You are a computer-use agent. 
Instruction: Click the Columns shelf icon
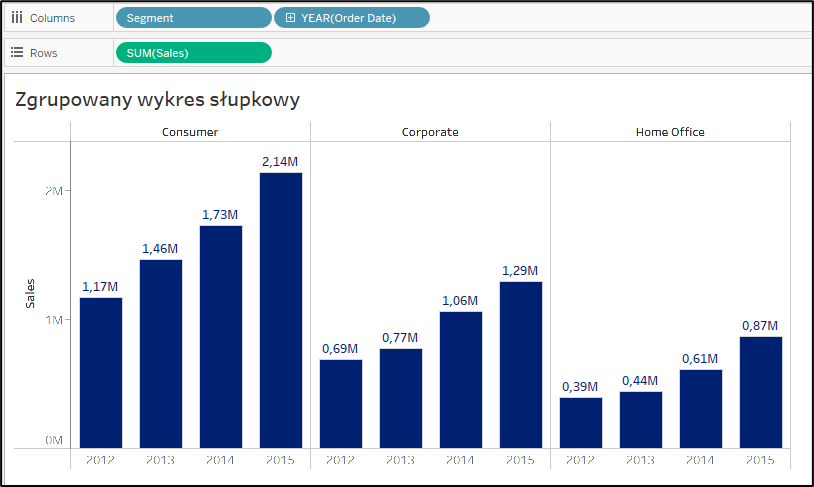[x=17, y=18]
